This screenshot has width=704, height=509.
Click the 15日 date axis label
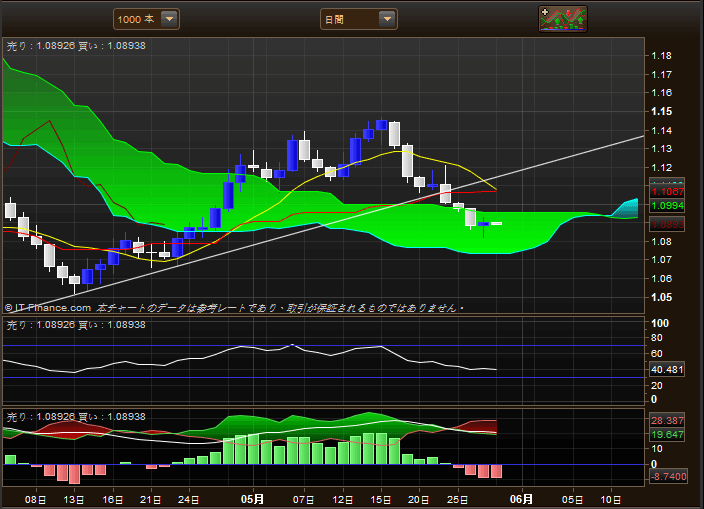(x=381, y=500)
